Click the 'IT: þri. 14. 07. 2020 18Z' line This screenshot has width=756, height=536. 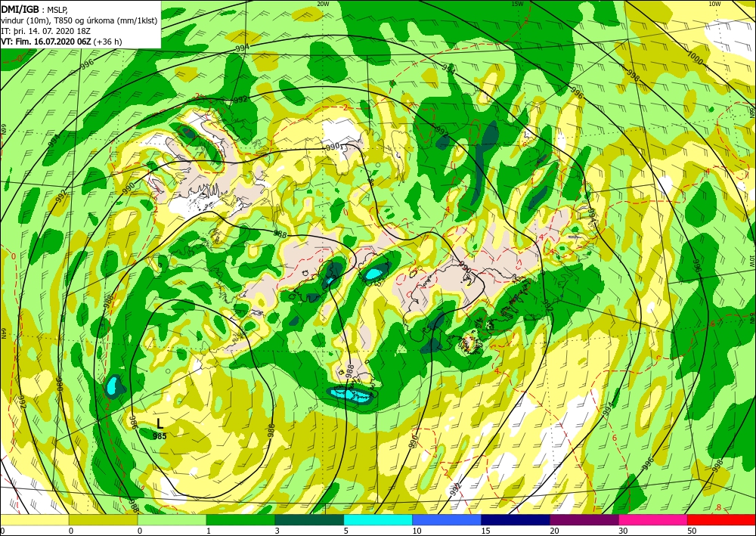(x=46, y=31)
